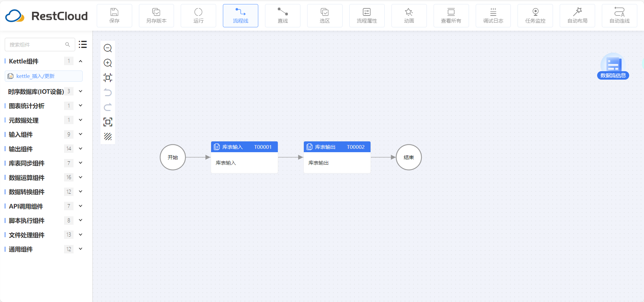
Task: Click the fit-to-center canvas icon
Action: click(108, 78)
